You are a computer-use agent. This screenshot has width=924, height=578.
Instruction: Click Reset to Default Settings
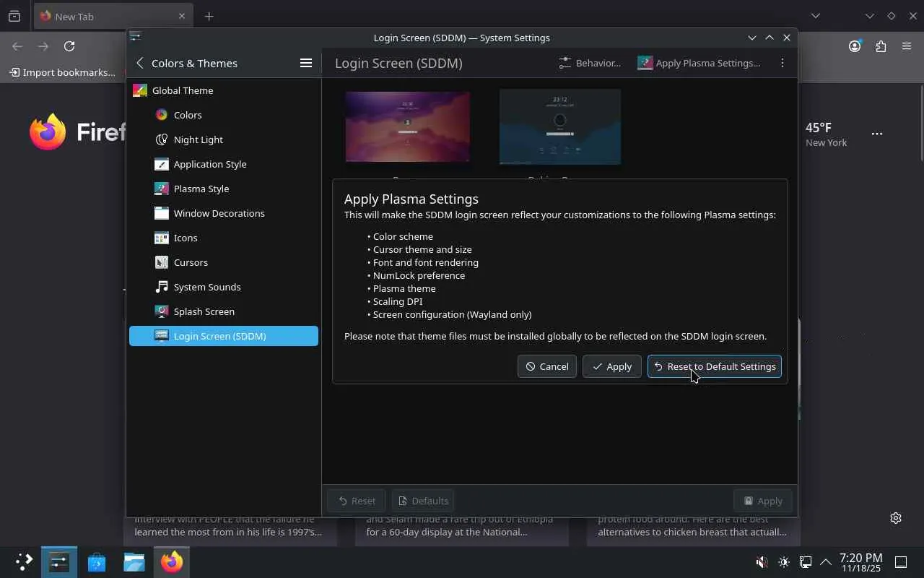coord(715,366)
